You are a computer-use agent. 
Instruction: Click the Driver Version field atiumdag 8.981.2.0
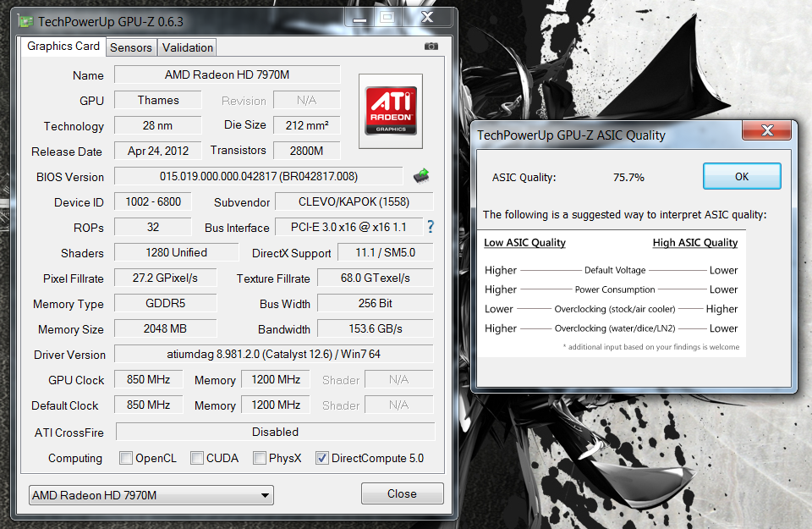point(274,354)
